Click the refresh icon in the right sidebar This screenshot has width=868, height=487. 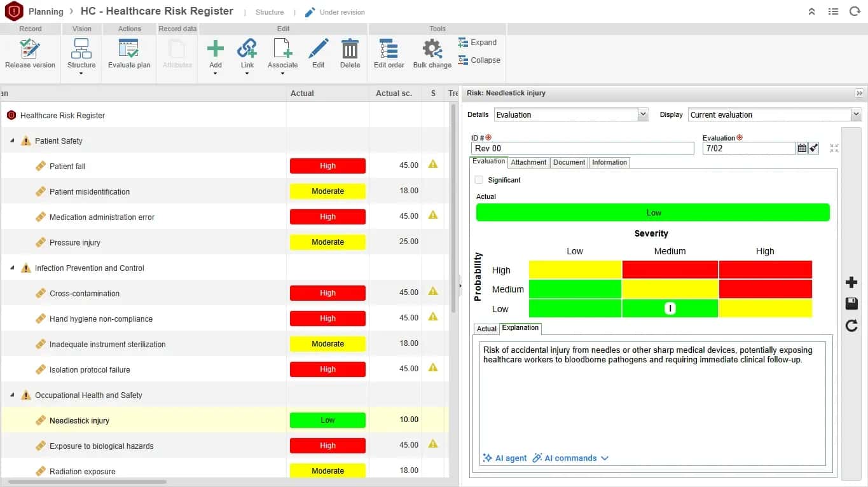click(x=851, y=326)
